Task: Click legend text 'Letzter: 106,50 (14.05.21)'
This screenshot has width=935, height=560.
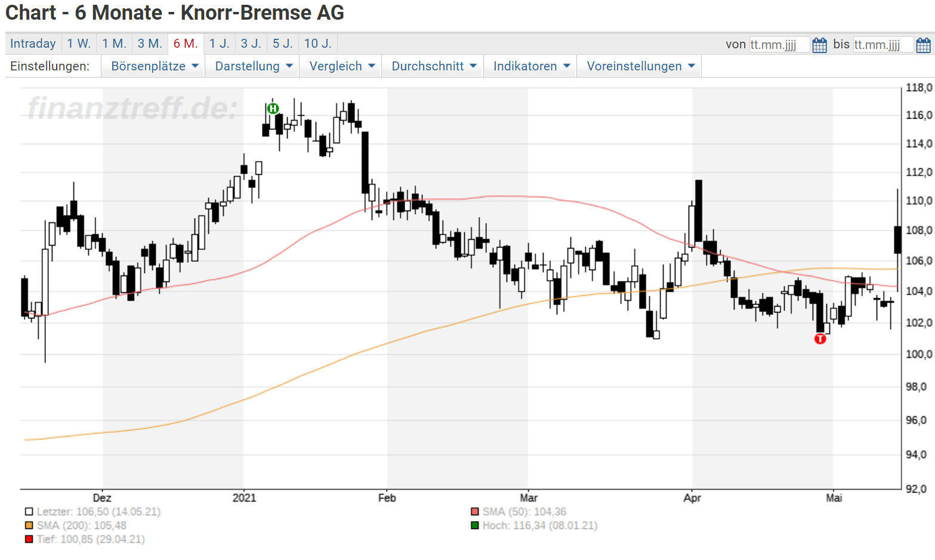Action: pyautogui.click(x=98, y=512)
